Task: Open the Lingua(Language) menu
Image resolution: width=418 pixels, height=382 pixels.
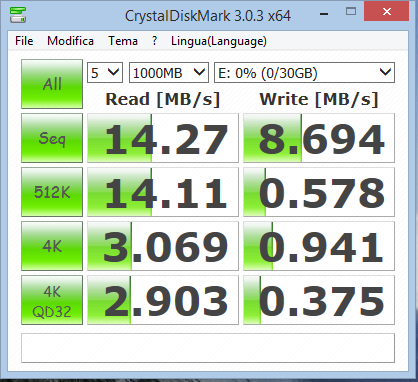Action: (x=219, y=41)
